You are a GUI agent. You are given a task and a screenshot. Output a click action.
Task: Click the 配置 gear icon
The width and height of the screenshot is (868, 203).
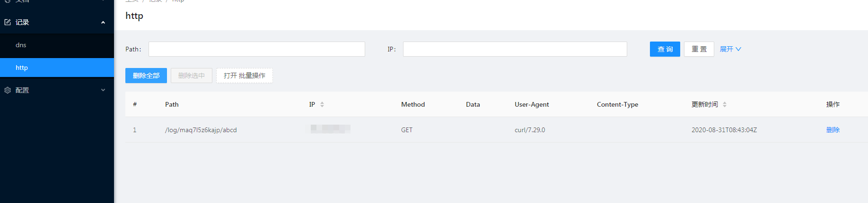[x=8, y=90]
